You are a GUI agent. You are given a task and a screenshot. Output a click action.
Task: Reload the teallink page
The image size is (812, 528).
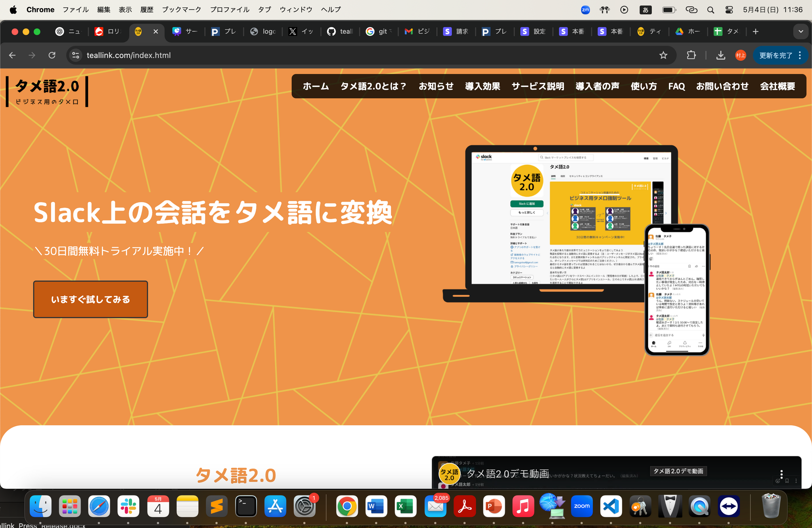[52, 55]
